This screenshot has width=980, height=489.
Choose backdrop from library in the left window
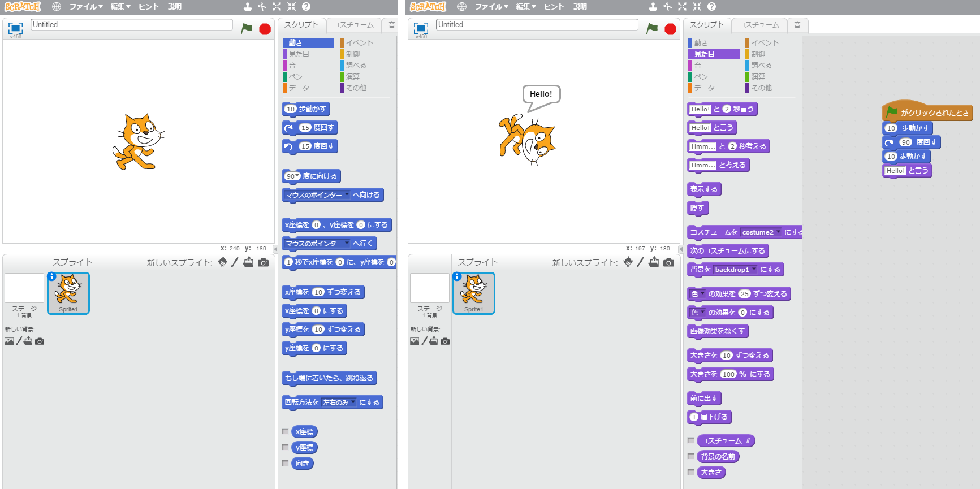pos(9,341)
